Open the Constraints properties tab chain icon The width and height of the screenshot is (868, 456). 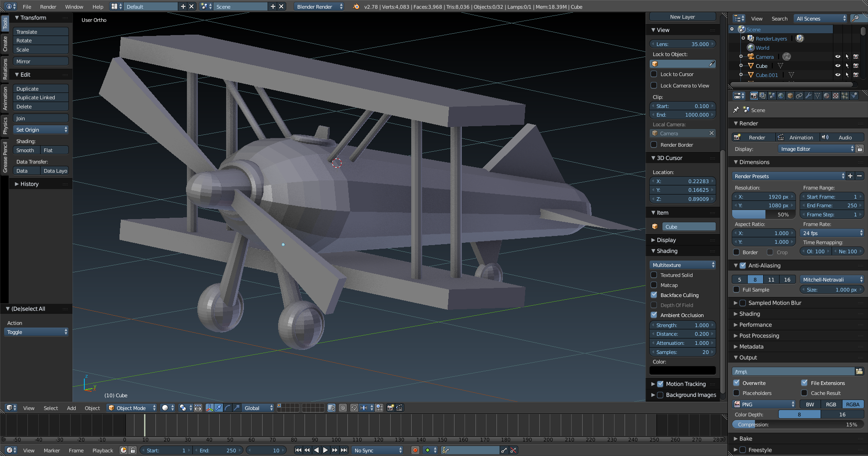(799, 96)
